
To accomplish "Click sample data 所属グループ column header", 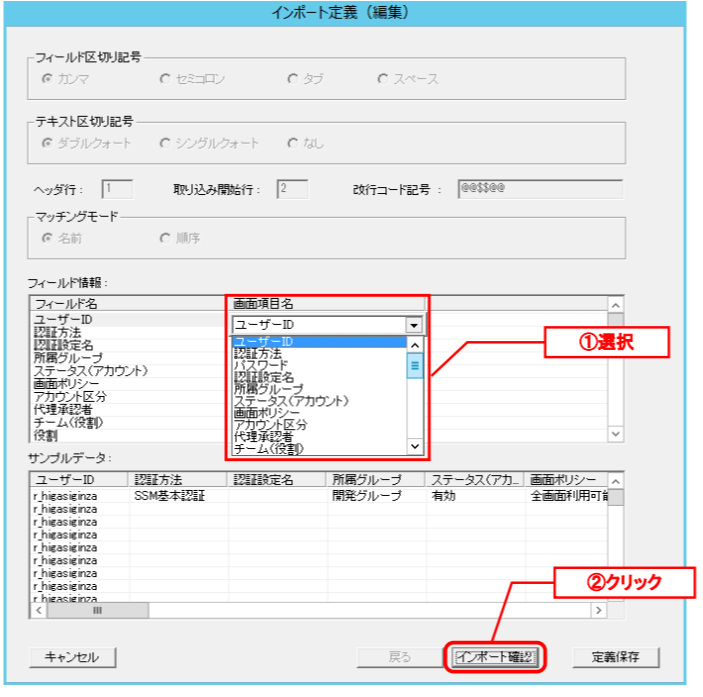I will coord(376,480).
